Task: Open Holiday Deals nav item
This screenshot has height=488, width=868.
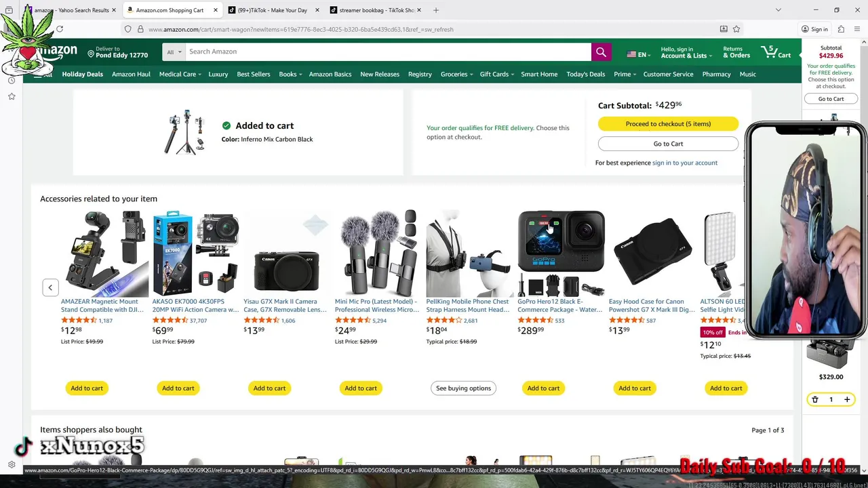Action: [x=83, y=74]
